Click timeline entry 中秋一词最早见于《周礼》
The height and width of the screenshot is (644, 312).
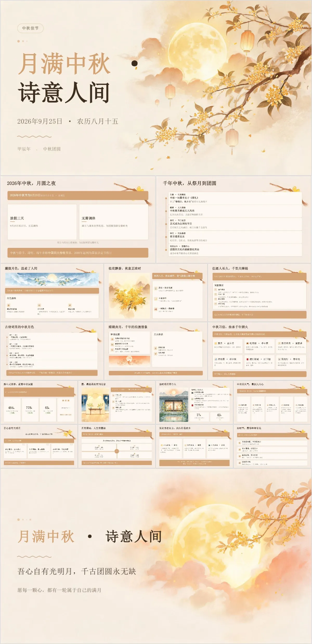[235, 198]
